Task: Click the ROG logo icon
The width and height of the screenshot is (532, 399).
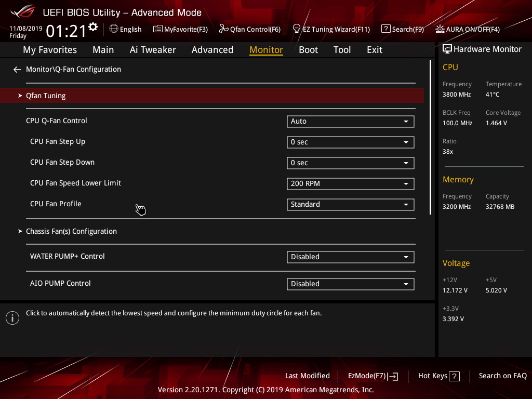Action: [23, 11]
